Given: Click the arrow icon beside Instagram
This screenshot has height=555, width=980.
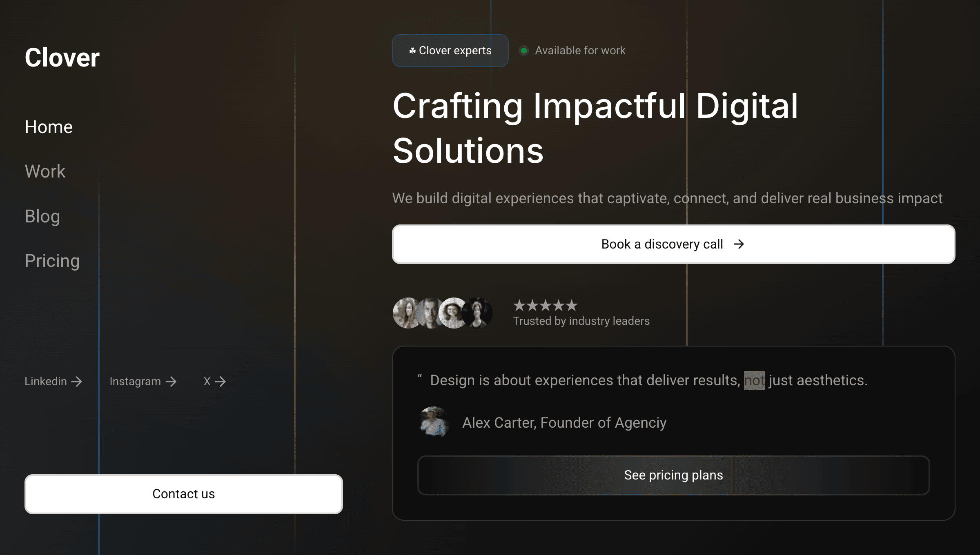Looking at the screenshot, I should (x=171, y=382).
